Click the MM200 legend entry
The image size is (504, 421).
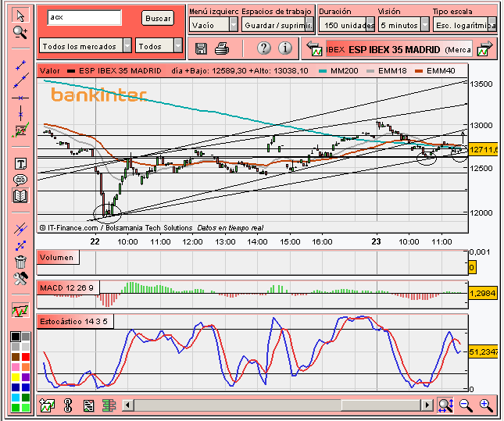click(x=339, y=71)
